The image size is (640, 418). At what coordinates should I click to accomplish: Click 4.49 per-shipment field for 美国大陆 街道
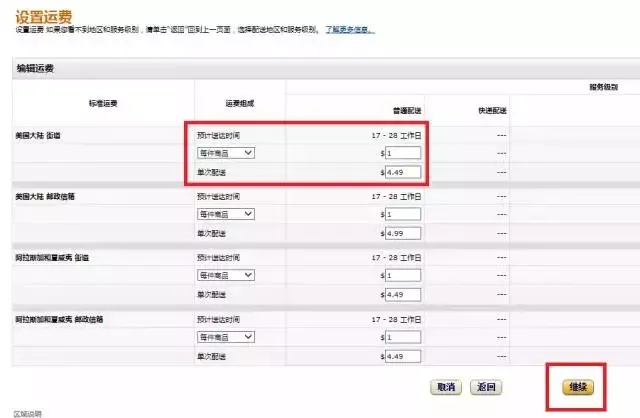(403, 172)
